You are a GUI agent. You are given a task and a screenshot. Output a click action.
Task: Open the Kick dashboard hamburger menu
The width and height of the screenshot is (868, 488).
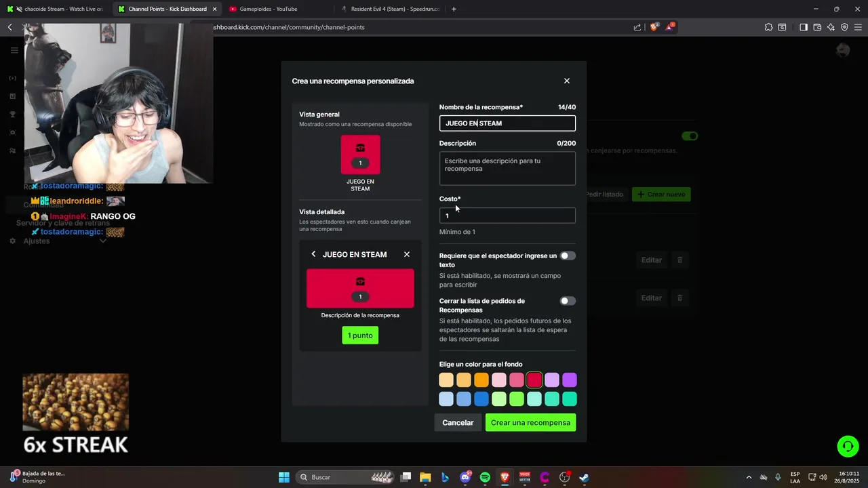[14, 50]
